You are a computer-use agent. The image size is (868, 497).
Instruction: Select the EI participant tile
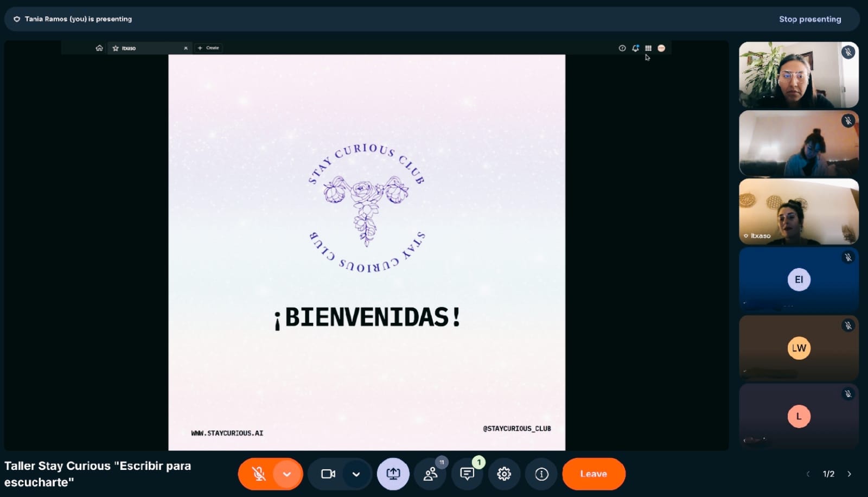click(x=799, y=280)
